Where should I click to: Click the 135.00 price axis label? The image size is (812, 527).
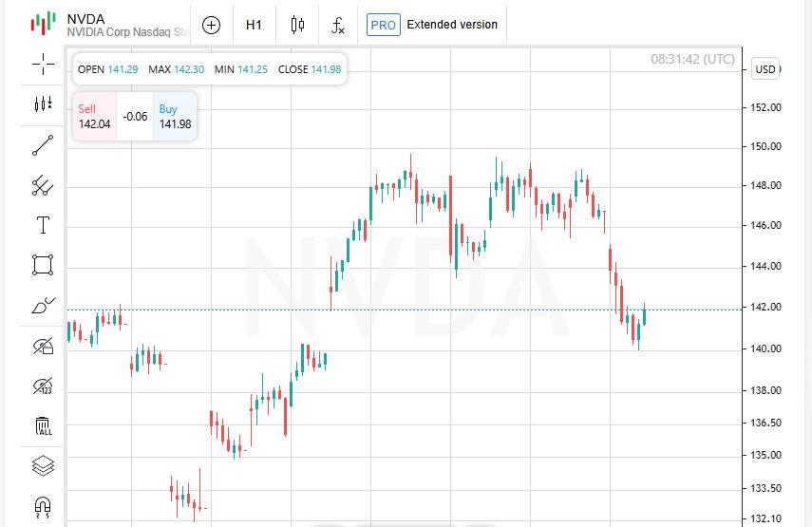765,455
